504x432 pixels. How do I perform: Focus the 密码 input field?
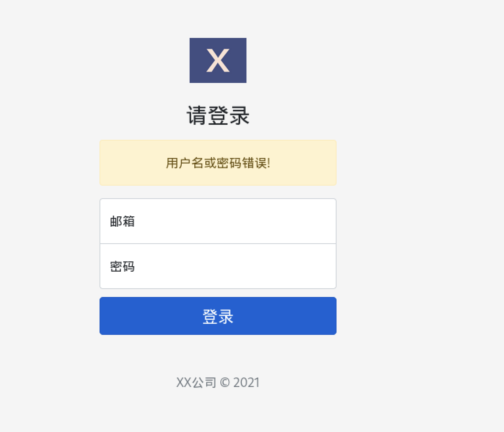click(x=218, y=266)
